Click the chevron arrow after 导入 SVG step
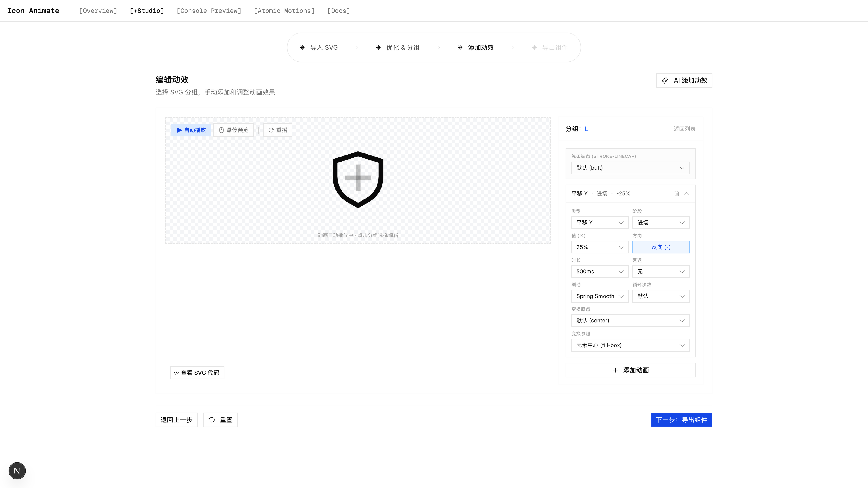The height and width of the screenshot is (488, 868). [357, 47]
